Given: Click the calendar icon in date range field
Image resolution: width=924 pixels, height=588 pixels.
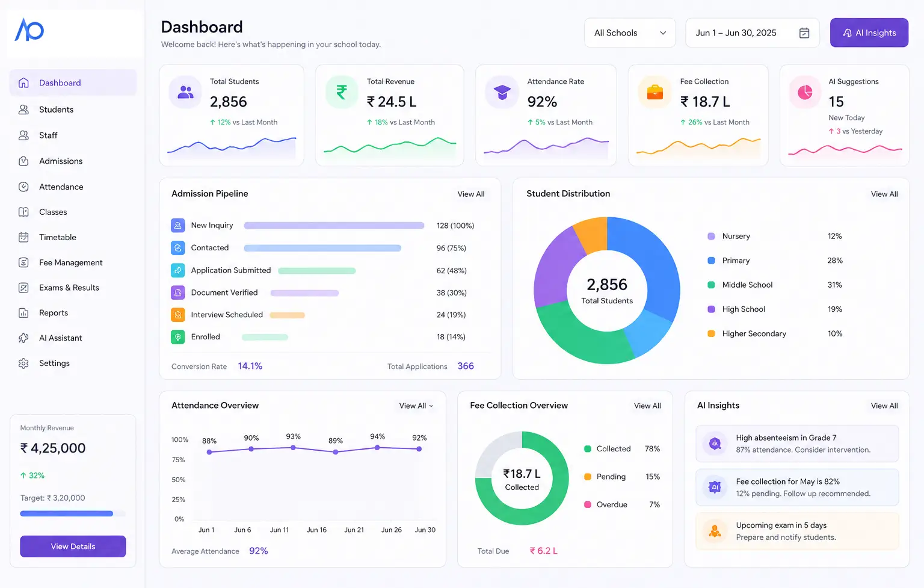Looking at the screenshot, I should (x=804, y=33).
